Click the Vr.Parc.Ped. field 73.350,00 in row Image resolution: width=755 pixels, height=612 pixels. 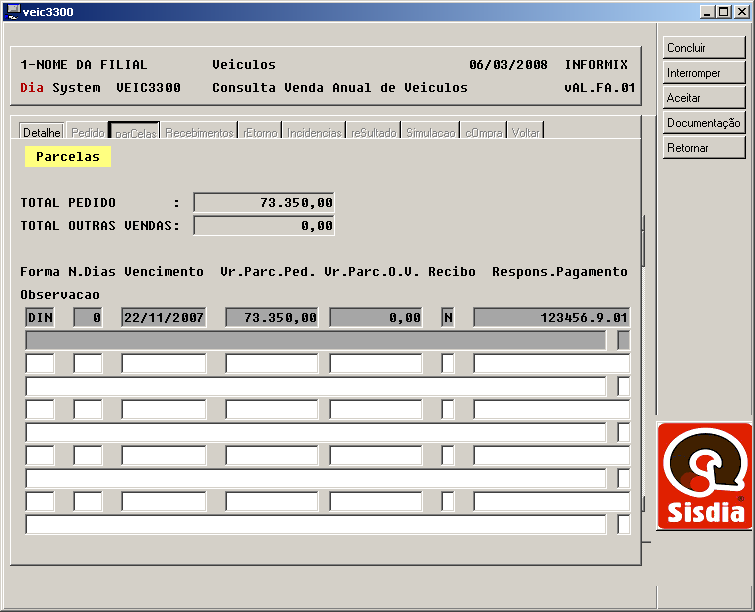272,318
